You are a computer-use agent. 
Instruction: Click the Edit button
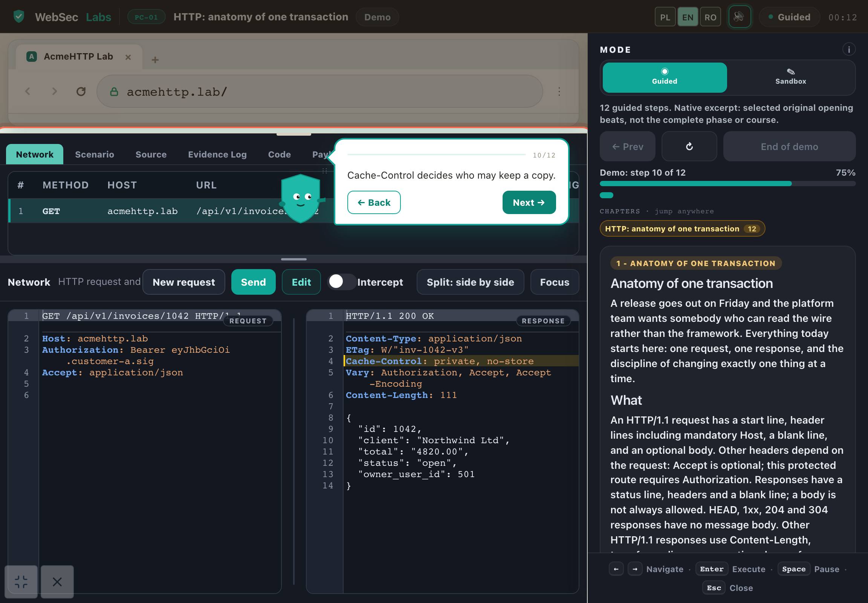(x=301, y=282)
